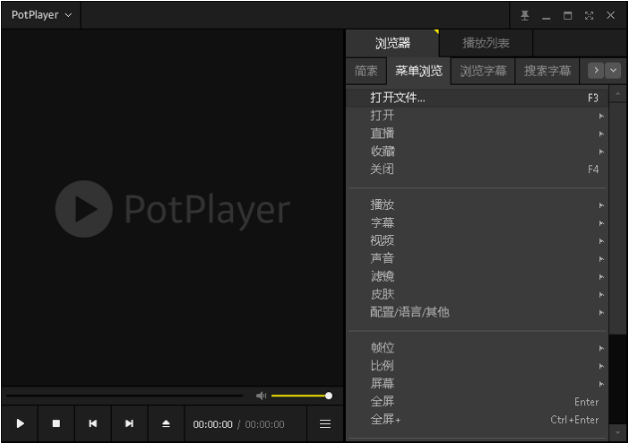Viewport: 628px width, 444px height.
Task: Click the current time 00:00:00 display
Action: coord(212,424)
